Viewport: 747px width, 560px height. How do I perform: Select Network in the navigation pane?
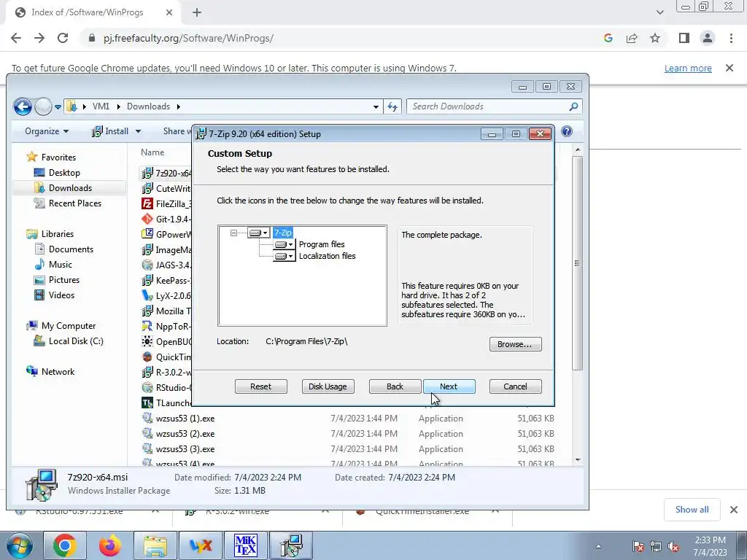tap(58, 371)
